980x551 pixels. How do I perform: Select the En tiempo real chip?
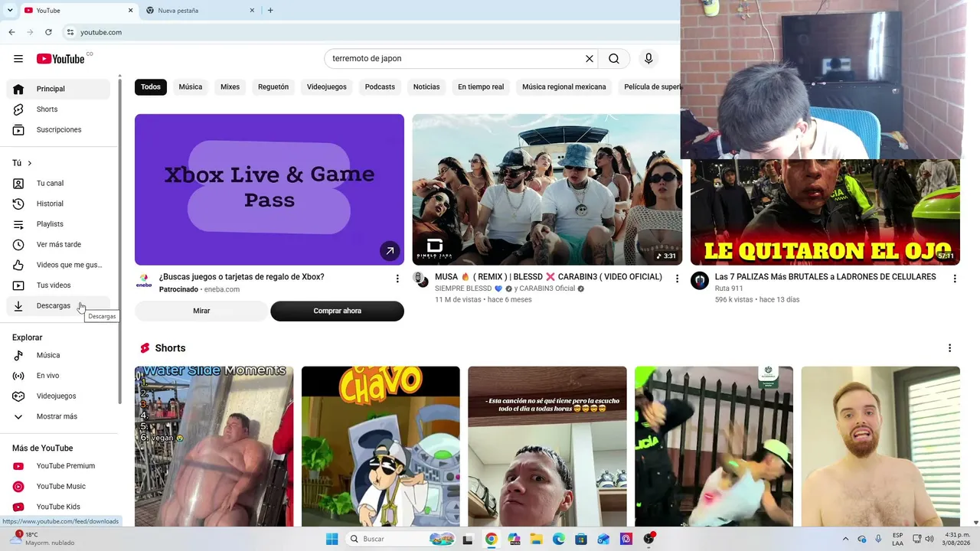pos(481,87)
